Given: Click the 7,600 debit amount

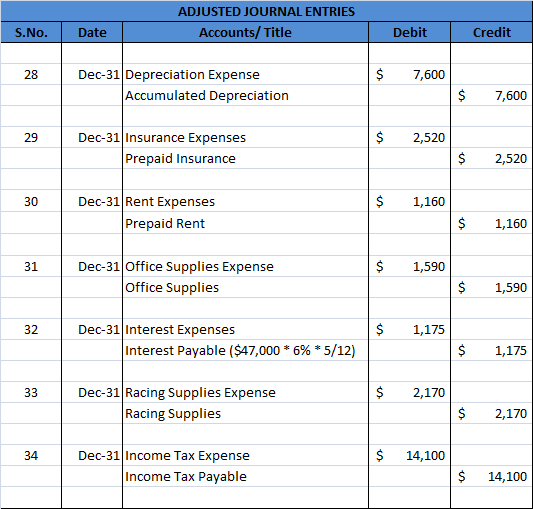Looking at the screenshot, I should pyautogui.click(x=410, y=74).
